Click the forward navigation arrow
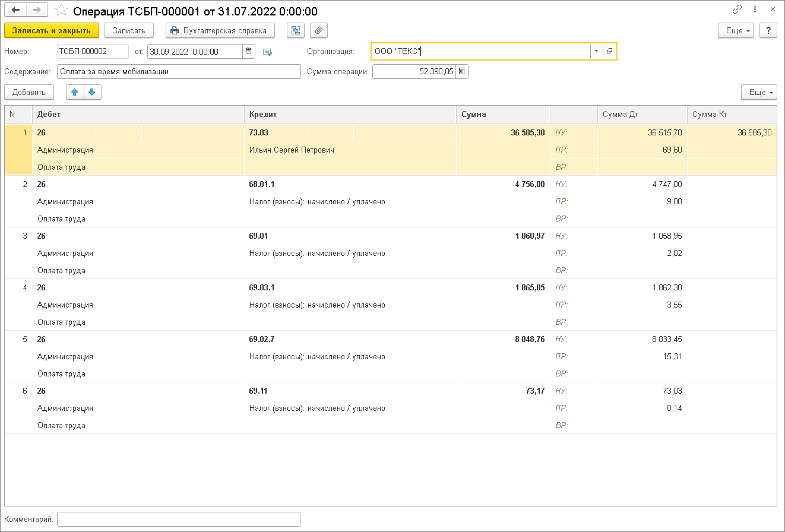 click(37, 10)
